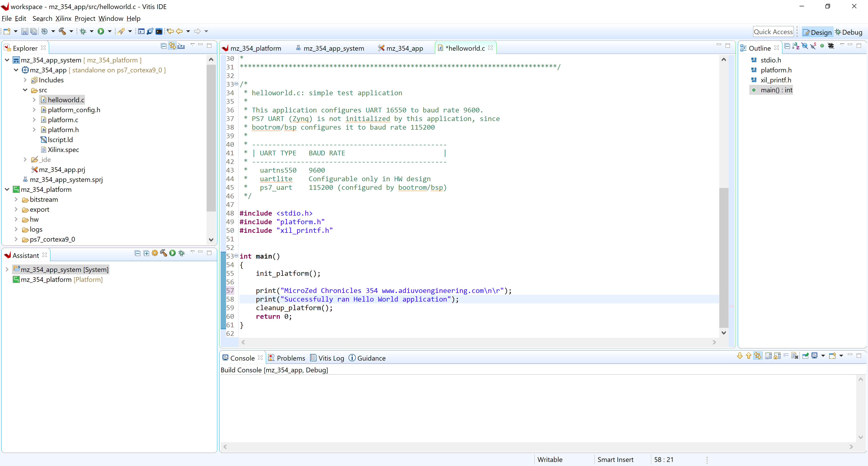Toggle alphabetical sort in the Outline view
Viewport: 868px width, 466px height.
pyautogui.click(x=796, y=46)
